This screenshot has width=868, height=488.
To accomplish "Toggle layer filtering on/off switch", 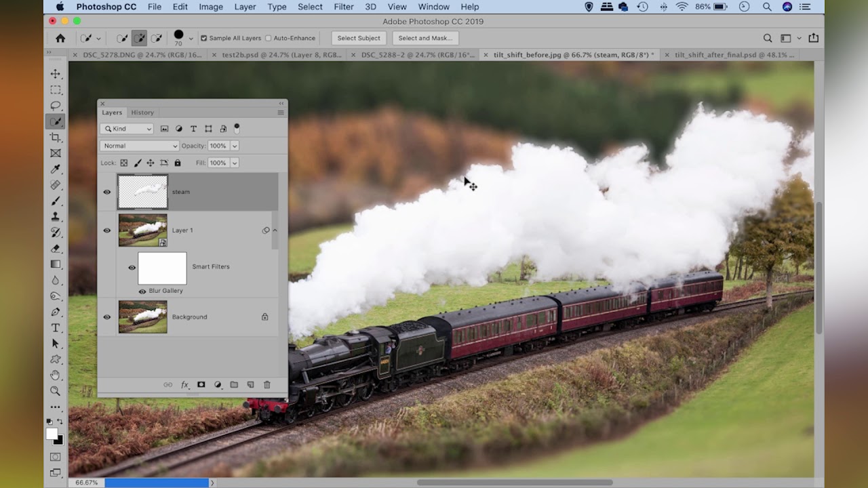I will click(x=237, y=127).
